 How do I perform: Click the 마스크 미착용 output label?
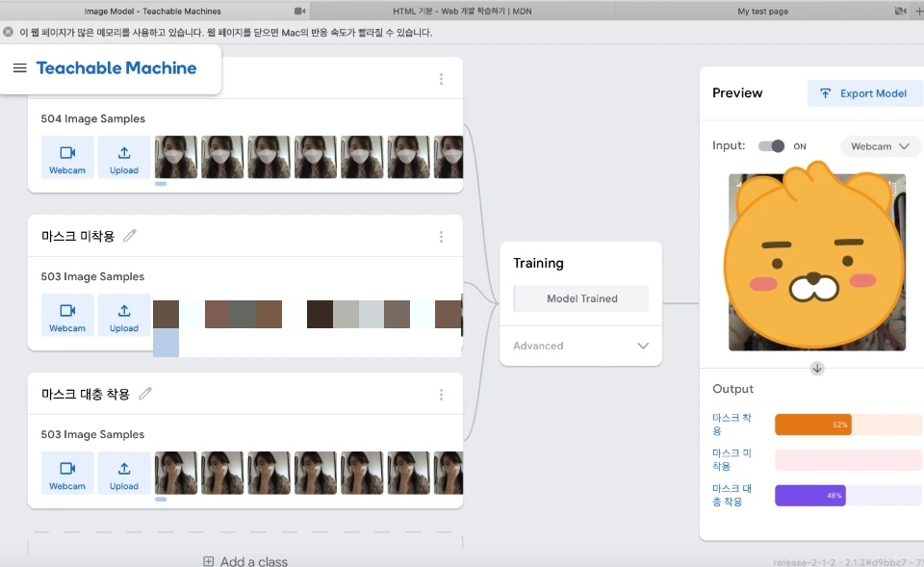pyautogui.click(x=731, y=460)
